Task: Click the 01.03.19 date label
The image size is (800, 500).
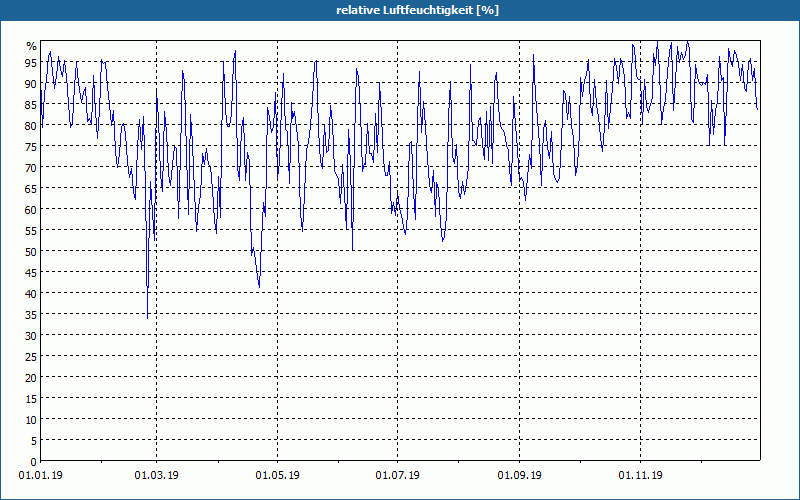Action: click(x=157, y=475)
